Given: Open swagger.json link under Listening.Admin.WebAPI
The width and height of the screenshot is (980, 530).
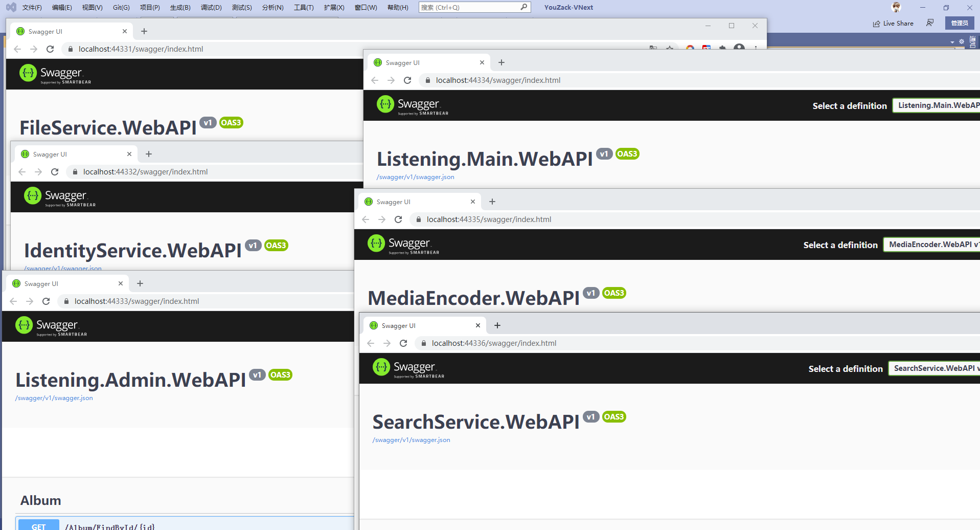Looking at the screenshot, I should click(54, 398).
